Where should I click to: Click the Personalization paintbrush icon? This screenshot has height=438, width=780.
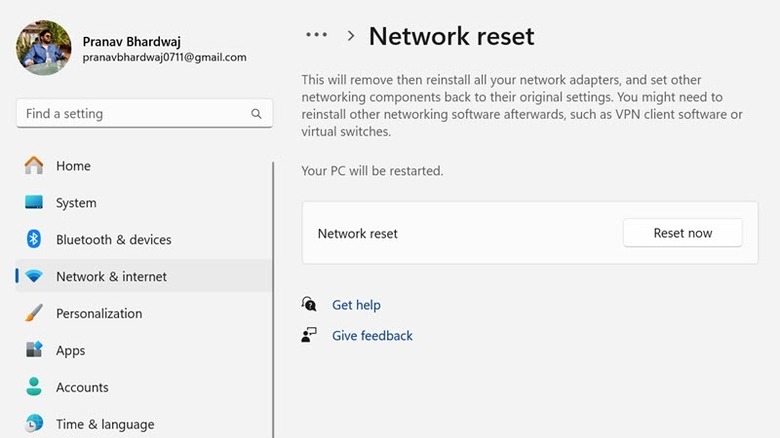34,314
